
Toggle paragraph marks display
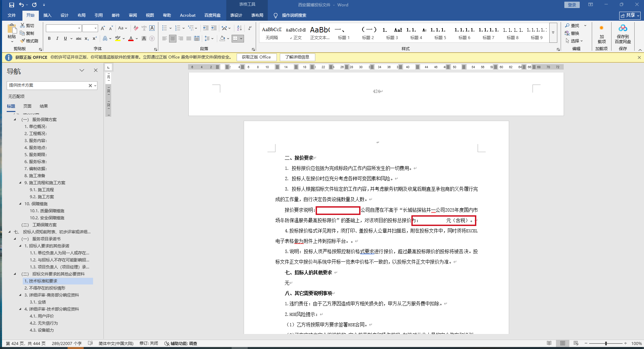[x=250, y=28]
